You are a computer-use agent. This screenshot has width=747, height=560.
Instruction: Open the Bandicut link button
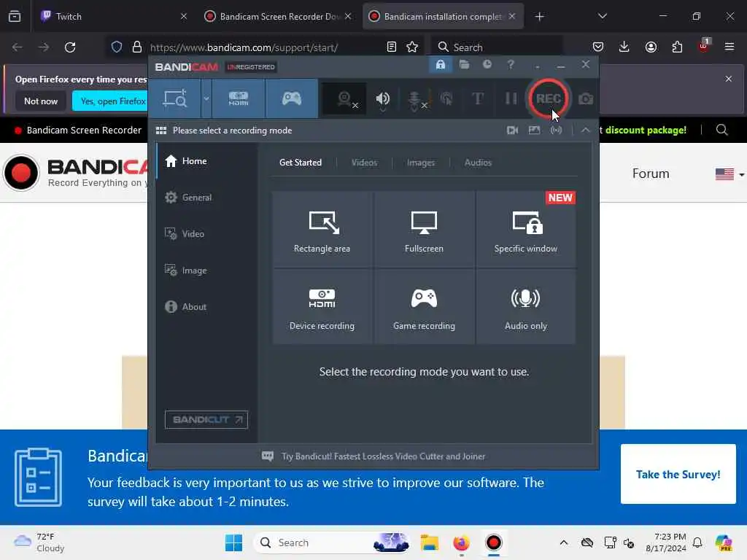pyautogui.click(x=206, y=419)
